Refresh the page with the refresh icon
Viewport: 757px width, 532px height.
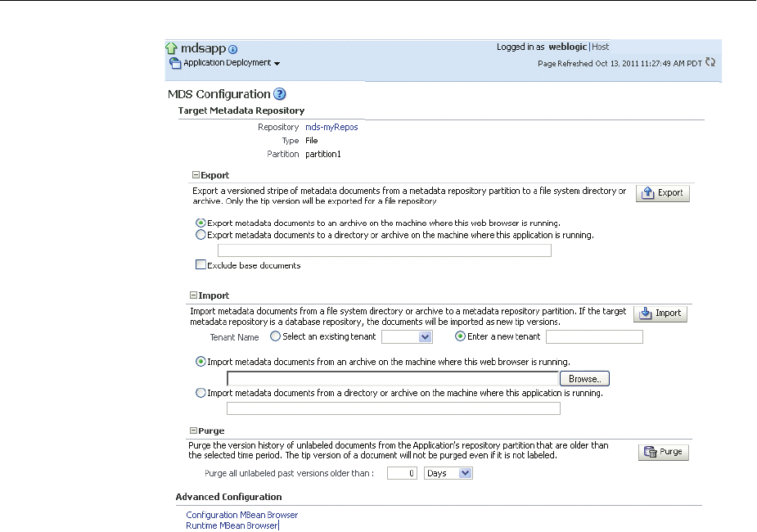tap(710, 62)
